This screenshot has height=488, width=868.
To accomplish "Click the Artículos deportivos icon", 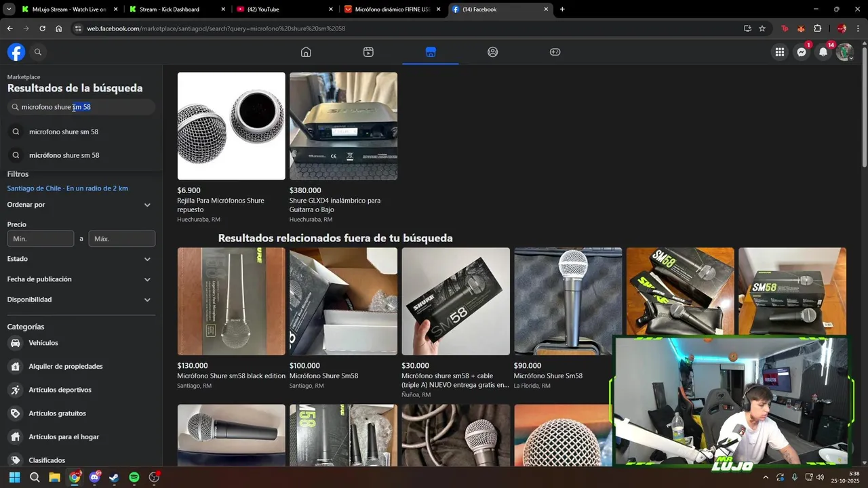I will click(16, 390).
